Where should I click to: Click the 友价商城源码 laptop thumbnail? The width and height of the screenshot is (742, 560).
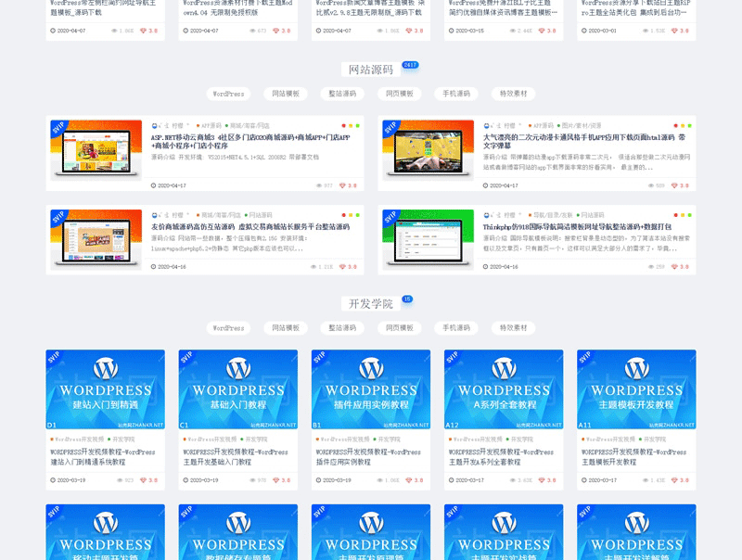tap(96, 239)
